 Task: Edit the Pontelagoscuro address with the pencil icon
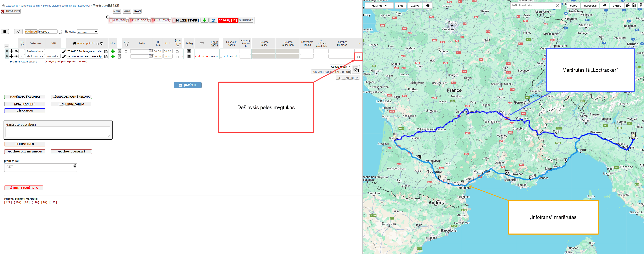[x=64, y=51]
